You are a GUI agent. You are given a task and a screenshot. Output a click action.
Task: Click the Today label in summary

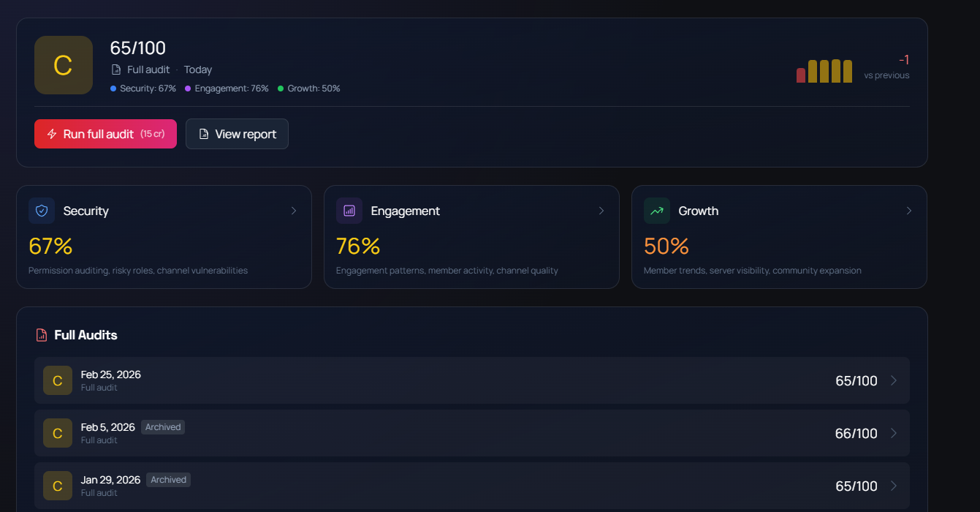pos(198,69)
